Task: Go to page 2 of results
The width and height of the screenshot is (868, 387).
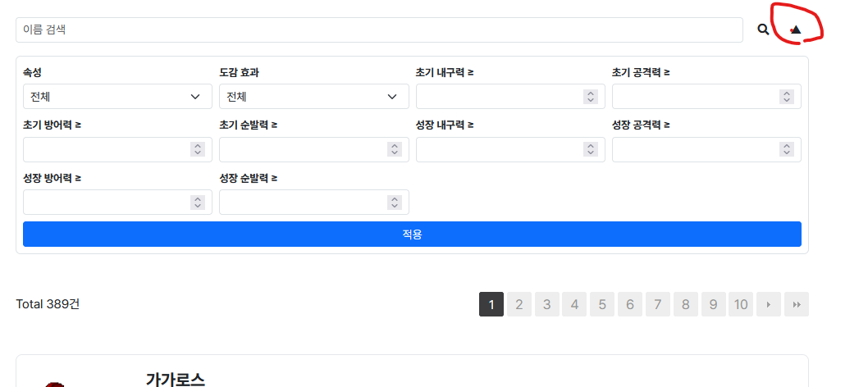Action: 519,305
